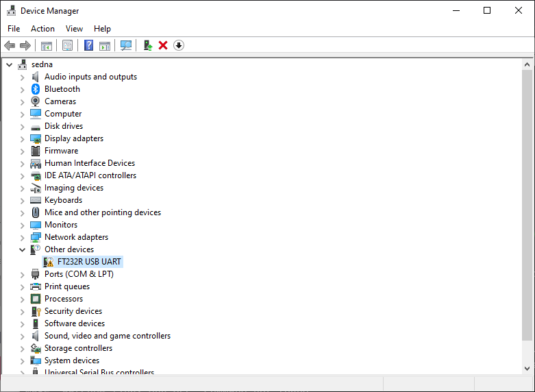
Task: Click the Storage controllers icon
Action: pyautogui.click(x=36, y=348)
